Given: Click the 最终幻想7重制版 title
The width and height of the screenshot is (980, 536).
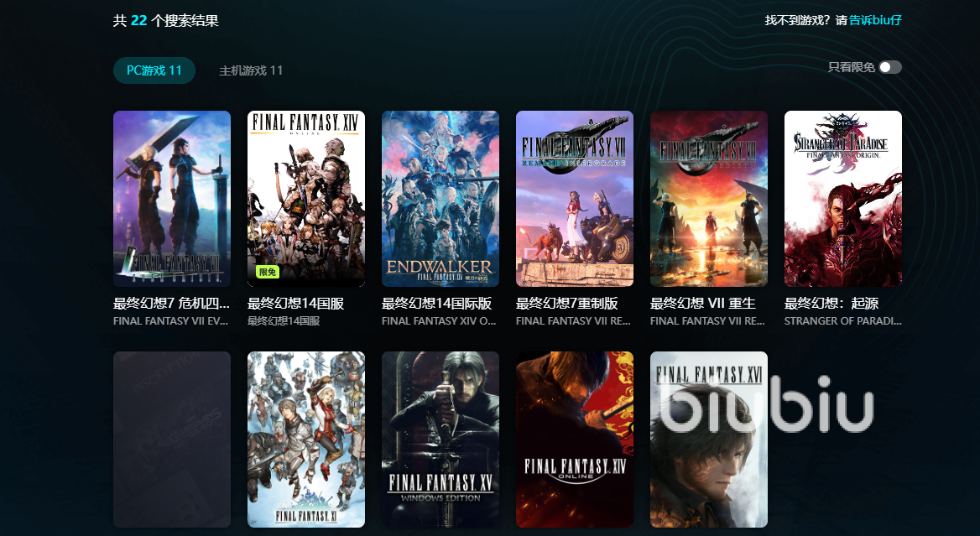Looking at the screenshot, I should click(x=567, y=304).
